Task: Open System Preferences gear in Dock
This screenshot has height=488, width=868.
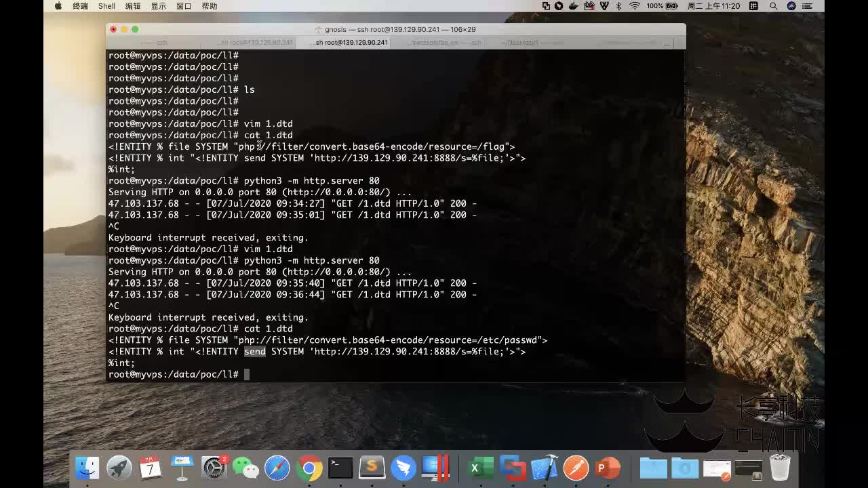Action: [214, 468]
